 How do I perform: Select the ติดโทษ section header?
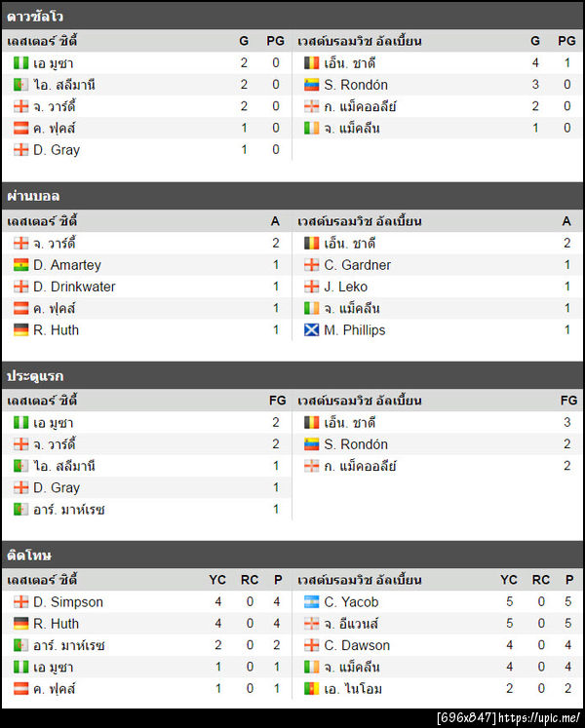(x=29, y=556)
